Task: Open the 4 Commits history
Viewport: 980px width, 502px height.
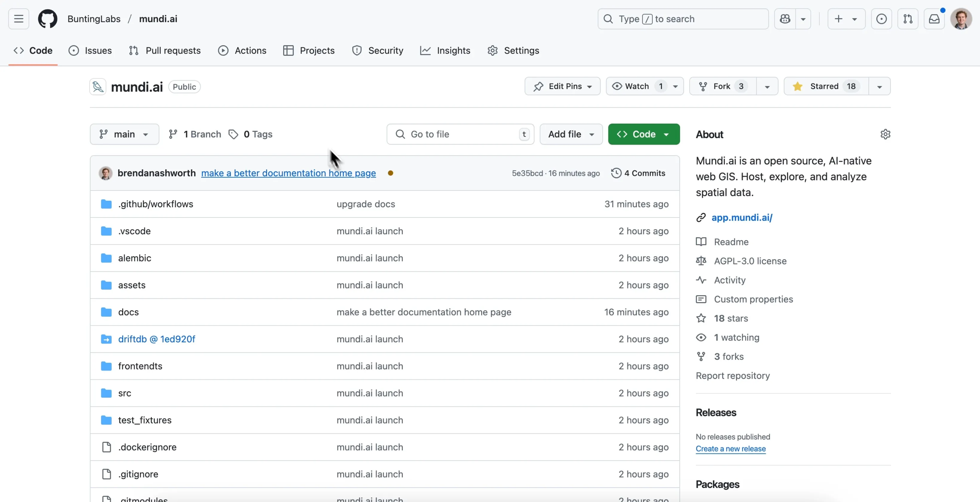Action: coord(638,173)
